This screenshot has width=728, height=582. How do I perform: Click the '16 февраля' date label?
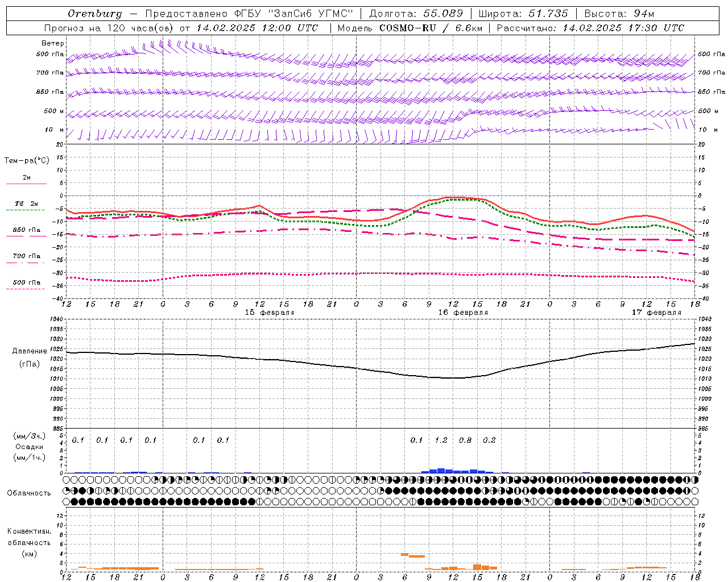(463, 312)
